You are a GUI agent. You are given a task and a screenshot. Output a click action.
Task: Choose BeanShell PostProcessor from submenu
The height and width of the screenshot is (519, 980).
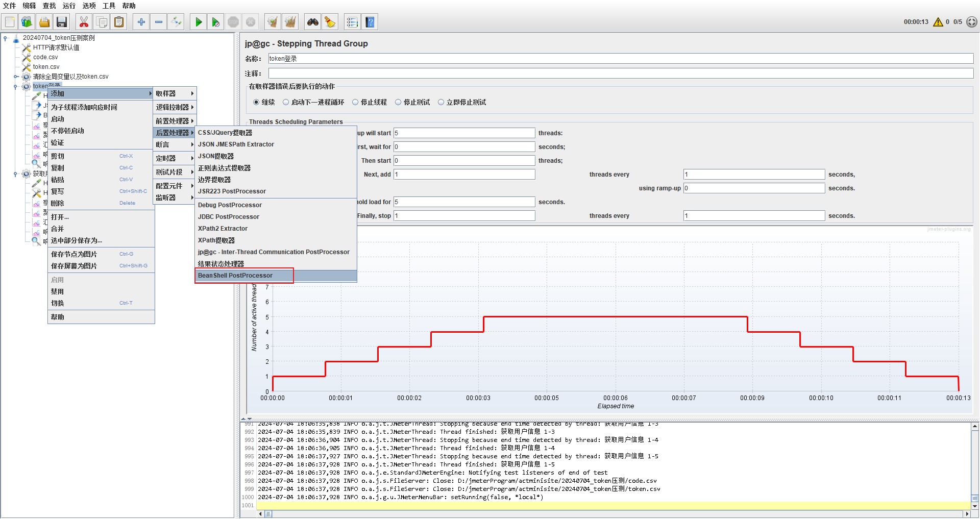(235, 276)
